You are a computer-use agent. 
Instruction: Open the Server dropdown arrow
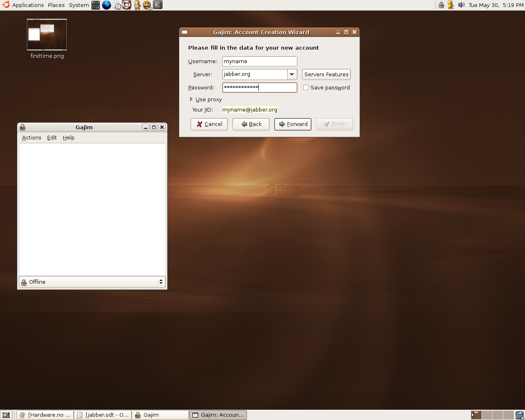point(292,74)
